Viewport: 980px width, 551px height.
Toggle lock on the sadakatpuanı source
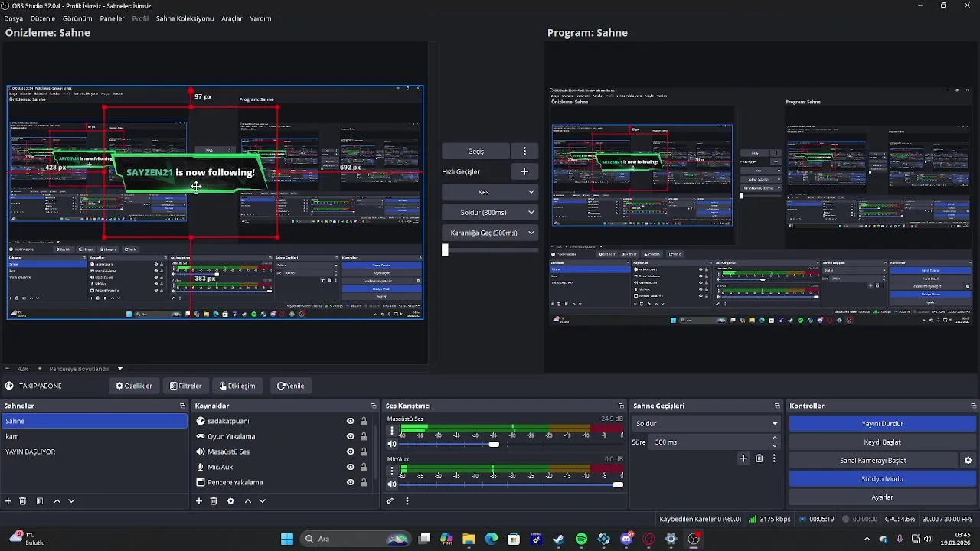(x=364, y=421)
